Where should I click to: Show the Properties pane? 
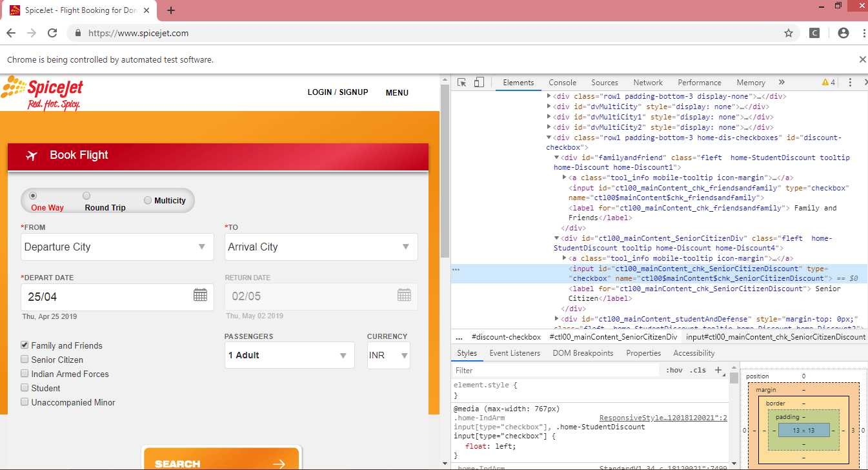643,353
